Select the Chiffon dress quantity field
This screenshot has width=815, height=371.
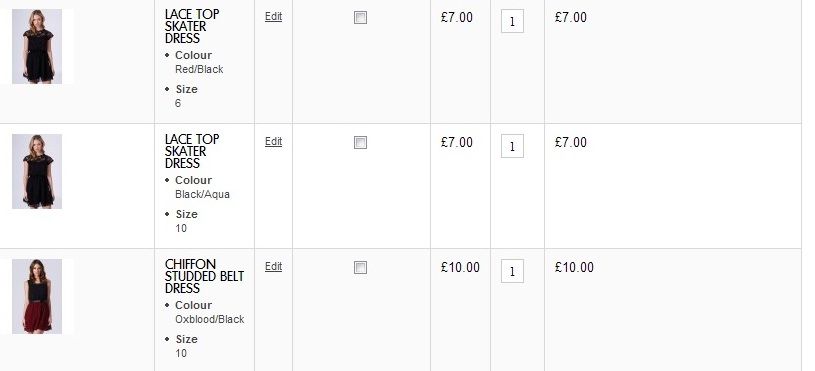pos(512,271)
